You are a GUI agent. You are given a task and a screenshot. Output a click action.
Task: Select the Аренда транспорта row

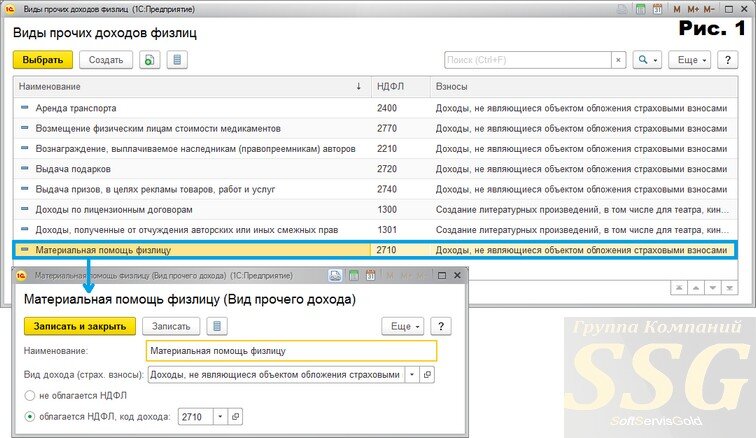(x=375, y=108)
